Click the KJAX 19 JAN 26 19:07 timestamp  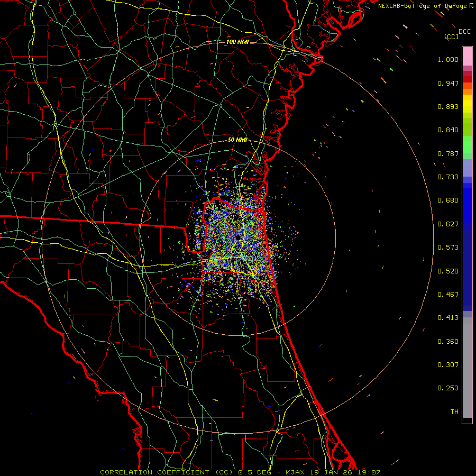[333, 472]
